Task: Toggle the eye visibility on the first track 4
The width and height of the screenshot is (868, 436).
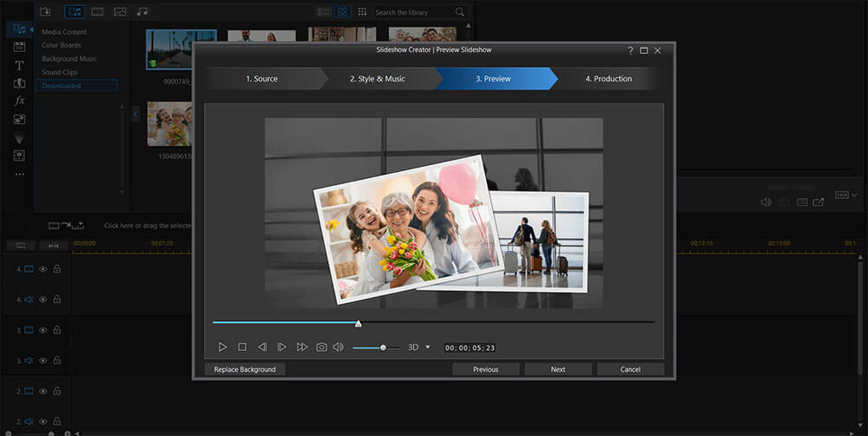Action: [43, 269]
